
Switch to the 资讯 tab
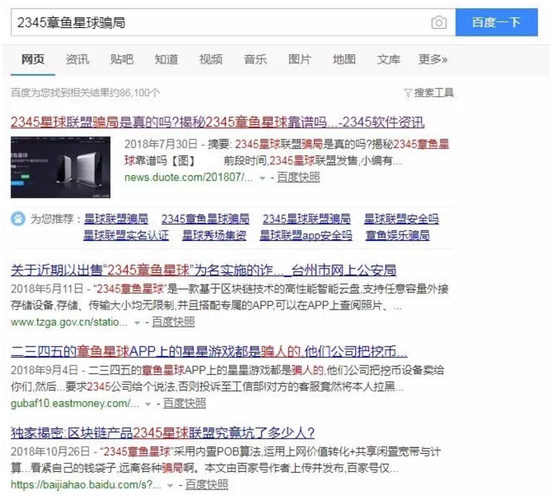pos(78,59)
